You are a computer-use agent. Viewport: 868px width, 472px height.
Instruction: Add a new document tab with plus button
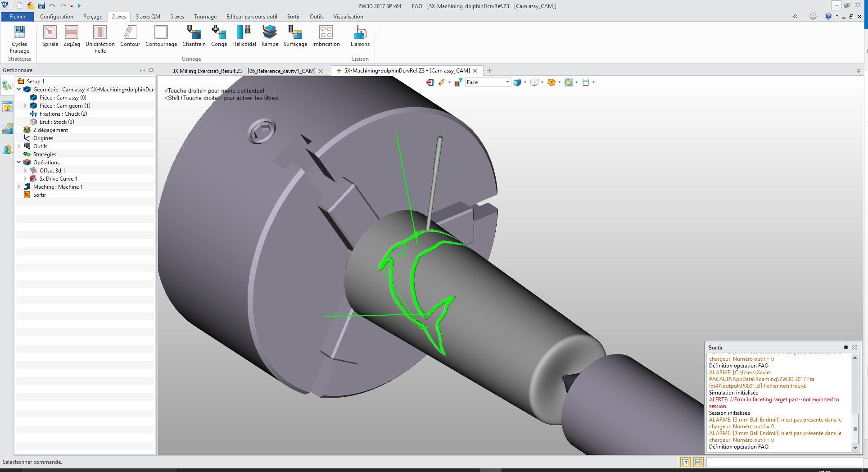click(x=489, y=71)
